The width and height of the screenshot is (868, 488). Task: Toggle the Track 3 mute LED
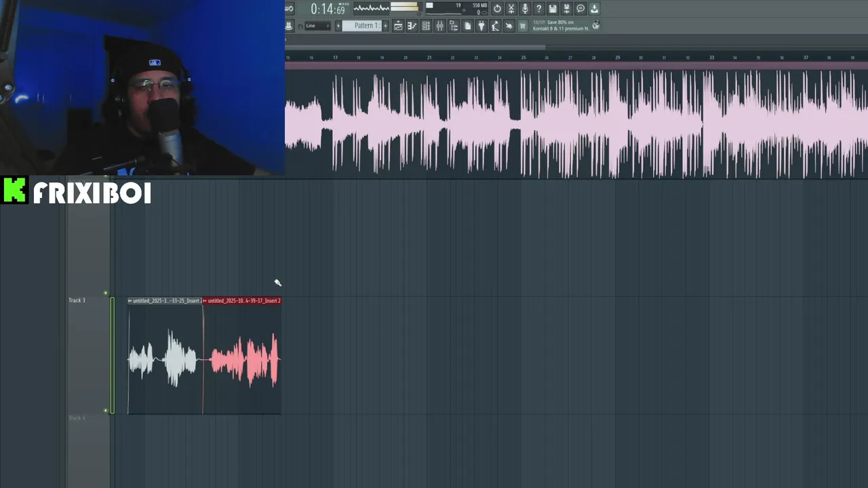[x=105, y=293]
